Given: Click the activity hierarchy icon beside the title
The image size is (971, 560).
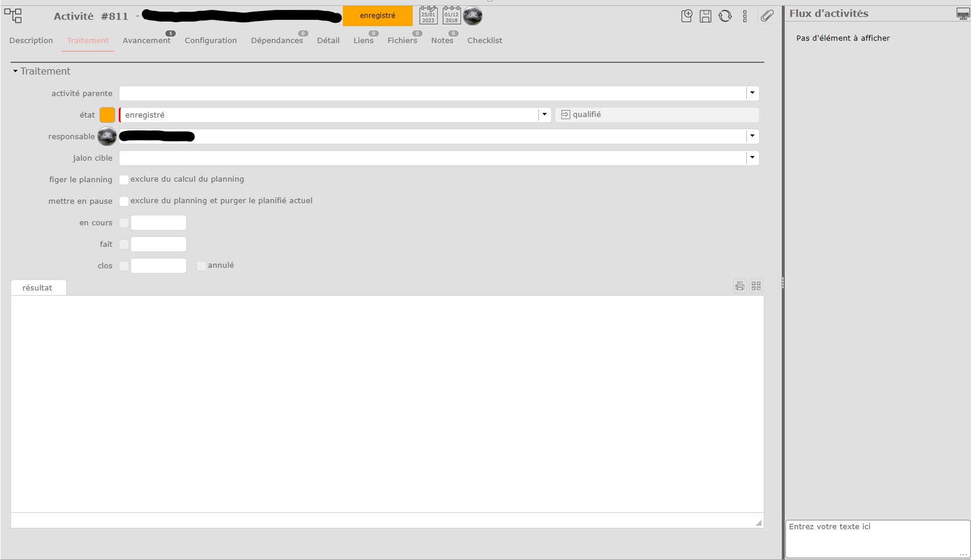Looking at the screenshot, I should tap(13, 16).
